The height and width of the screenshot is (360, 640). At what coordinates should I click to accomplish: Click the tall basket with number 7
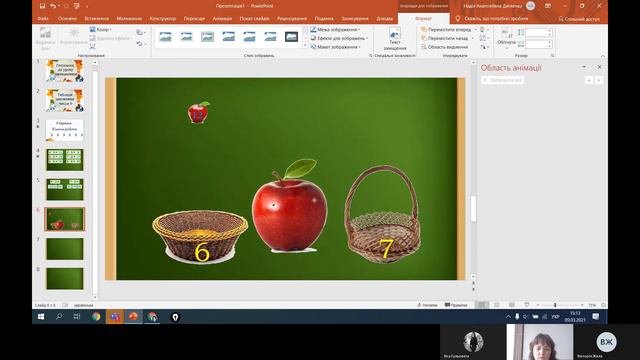click(x=382, y=214)
